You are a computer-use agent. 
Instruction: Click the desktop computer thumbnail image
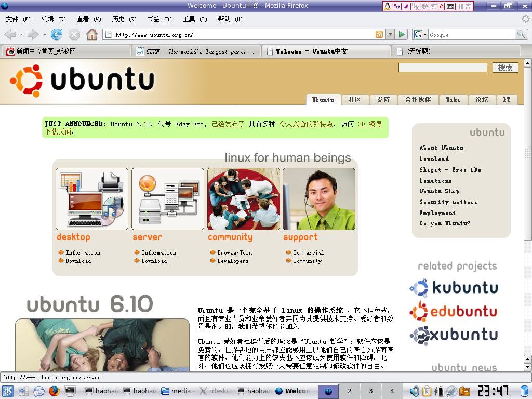[x=92, y=199]
